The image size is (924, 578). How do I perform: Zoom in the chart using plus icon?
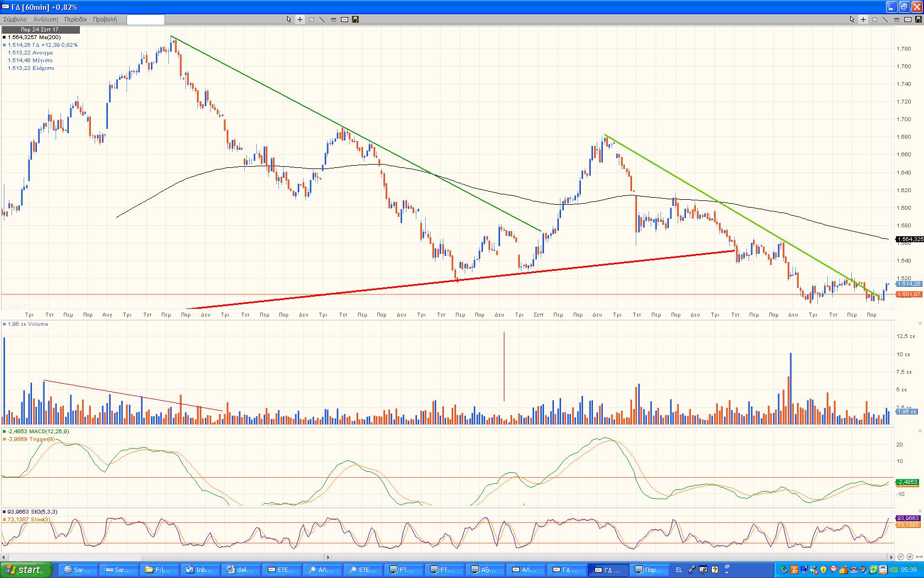(x=910, y=557)
